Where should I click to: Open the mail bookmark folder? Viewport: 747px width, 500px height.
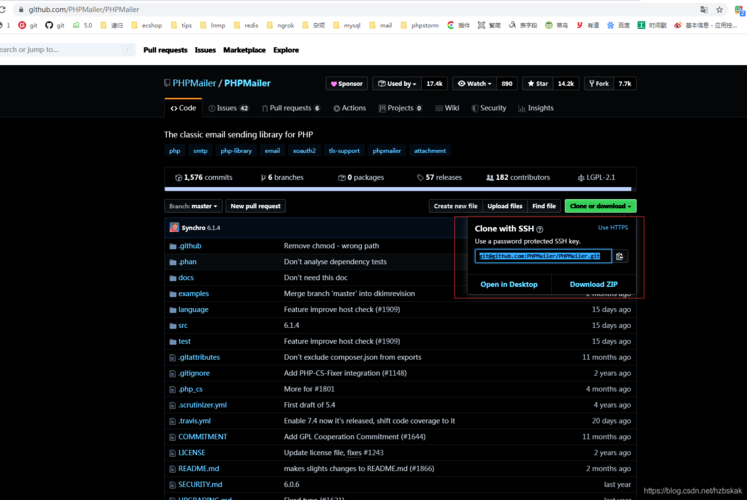(x=381, y=25)
